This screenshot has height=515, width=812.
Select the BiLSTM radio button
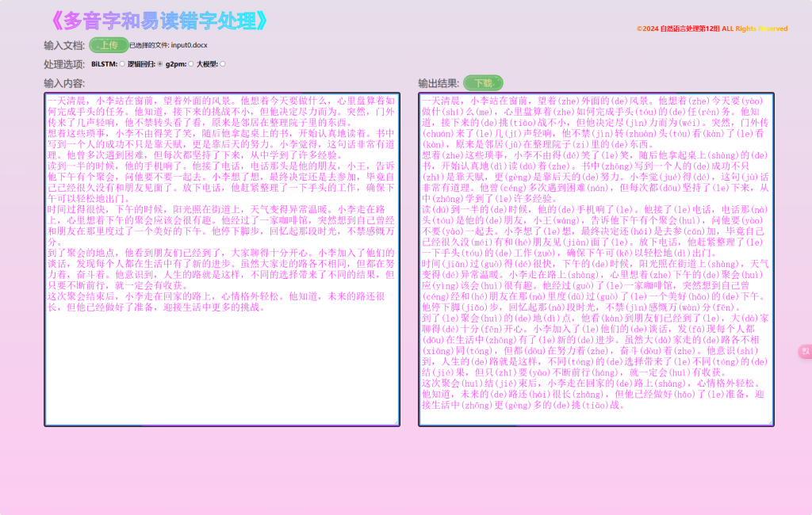[121, 64]
